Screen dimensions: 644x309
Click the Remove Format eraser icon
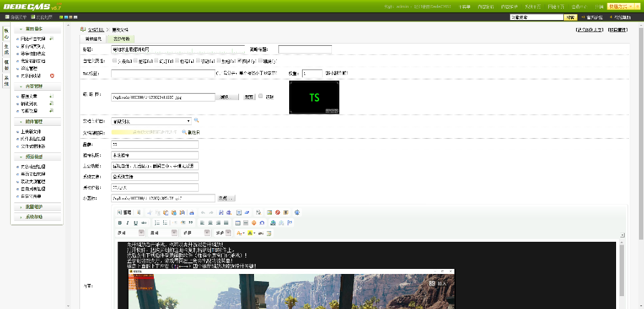pos(248,212)
